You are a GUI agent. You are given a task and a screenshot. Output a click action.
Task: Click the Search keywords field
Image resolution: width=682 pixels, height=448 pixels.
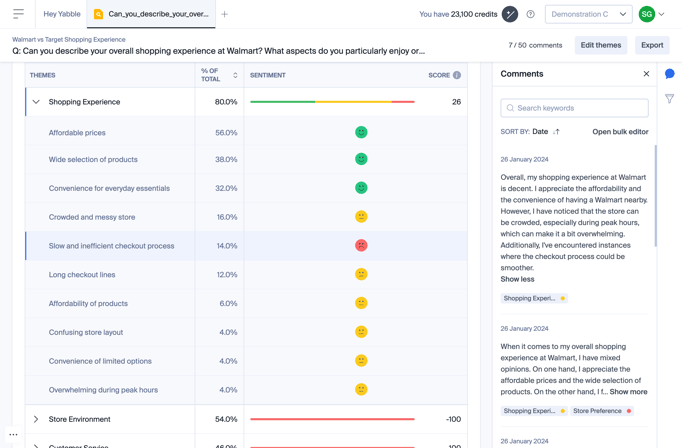pos(574,108)
